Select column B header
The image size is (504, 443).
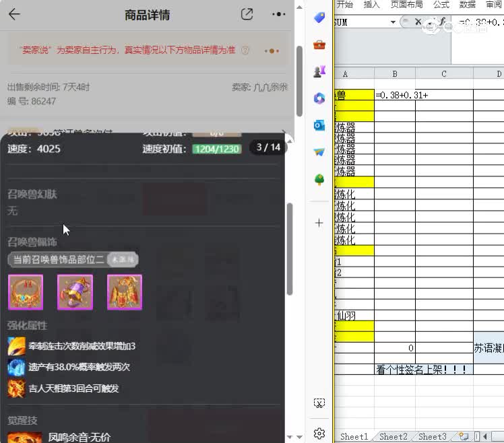[395, 74]
